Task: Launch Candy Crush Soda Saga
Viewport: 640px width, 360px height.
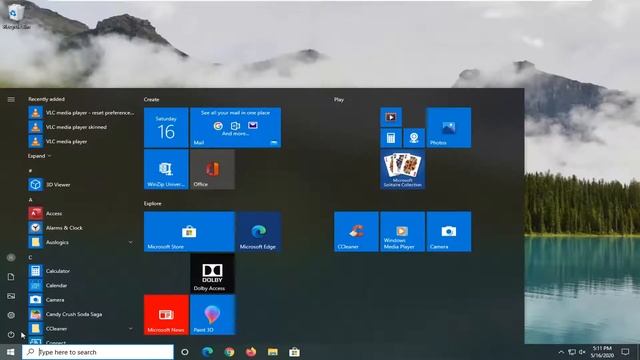Action: [x=81, y=314]
